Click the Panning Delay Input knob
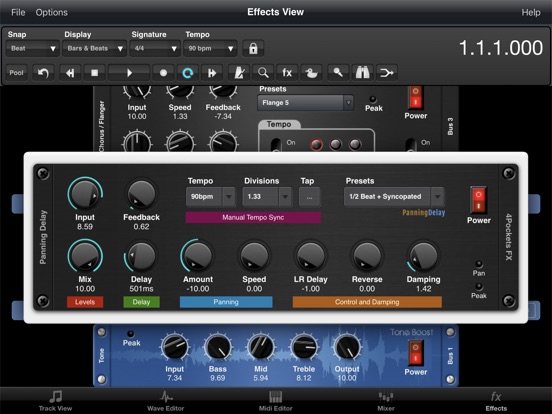Screen dimensions: 552x414 tap(85, 194)
